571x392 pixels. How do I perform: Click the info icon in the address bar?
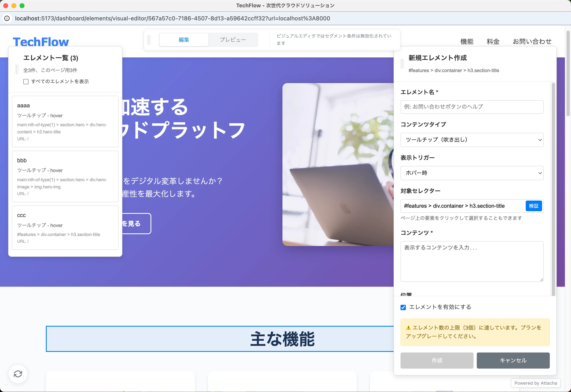(x=7, y=18)
